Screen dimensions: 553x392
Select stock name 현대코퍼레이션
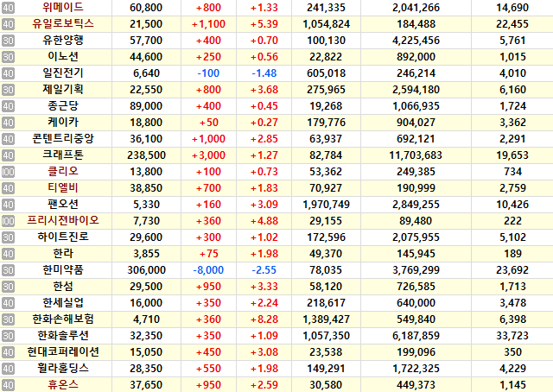pos(63,351)
